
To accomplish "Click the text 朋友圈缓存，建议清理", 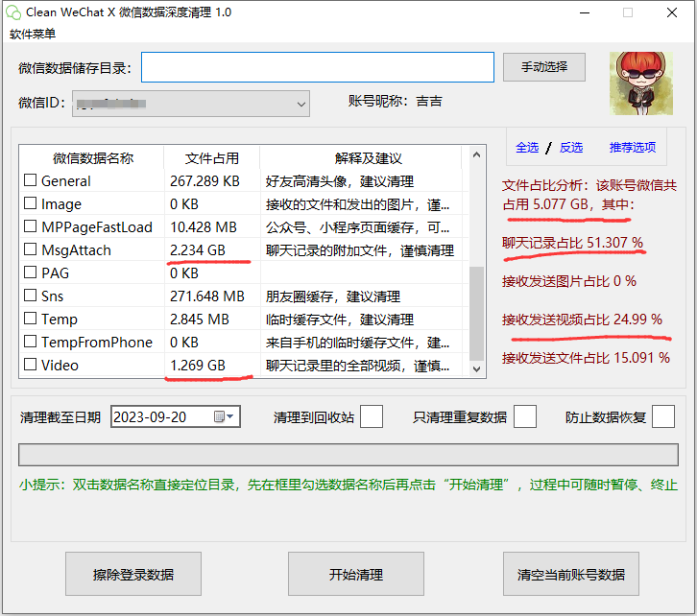I will click(333, 296).
